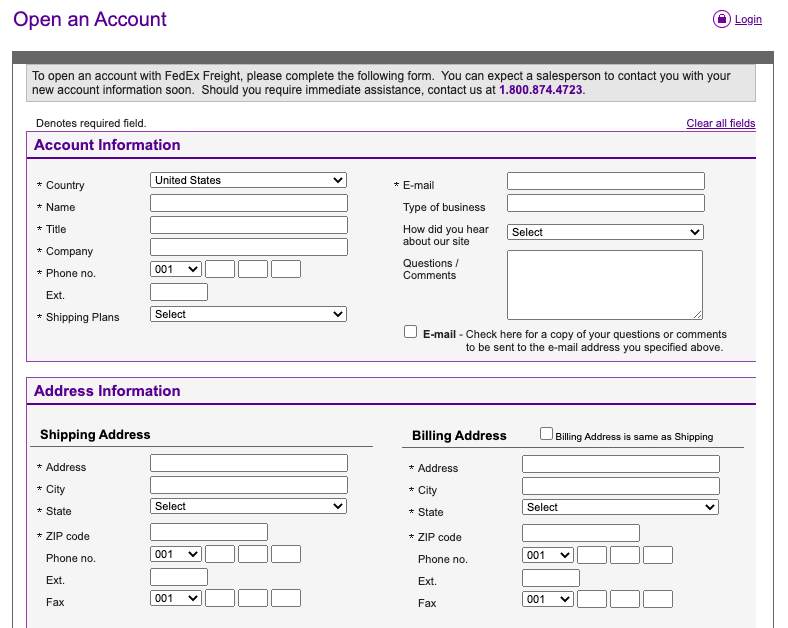The height and width of the screenshot is (628, 788).
Task: Expand the Shipping Plans dropdown
Action: [248, 315]
